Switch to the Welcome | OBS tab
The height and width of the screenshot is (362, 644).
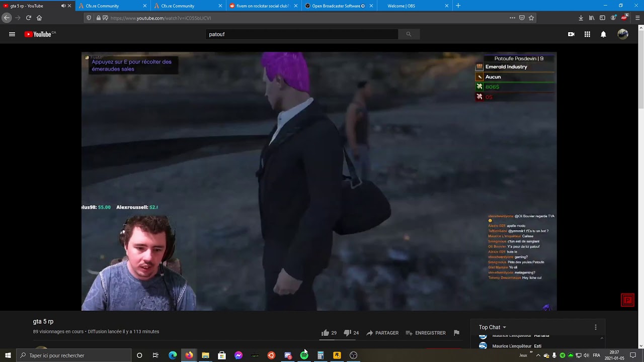(414, 6)
